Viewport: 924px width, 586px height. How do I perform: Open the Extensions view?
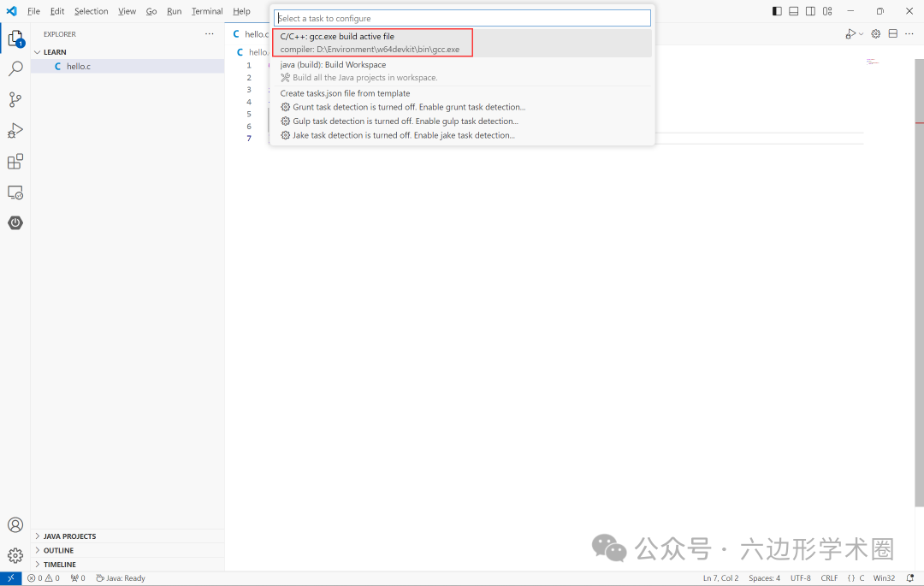(15, 161)
